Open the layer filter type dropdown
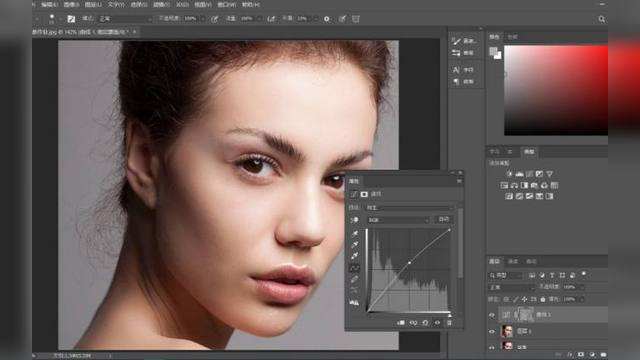Viewport: 640px width, 360px height. [505, 276]
